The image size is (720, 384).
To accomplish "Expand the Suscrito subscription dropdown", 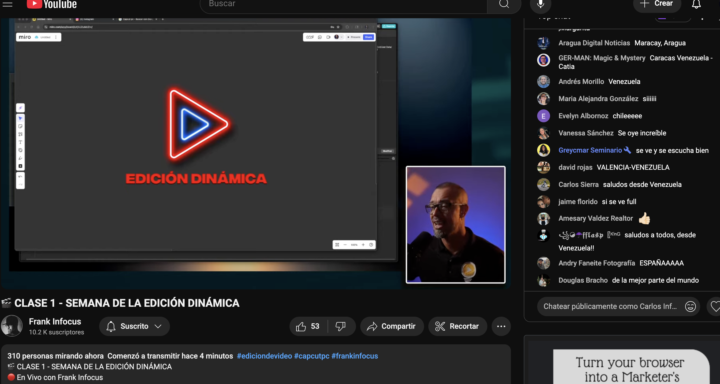I will click(x=134, y=326).
